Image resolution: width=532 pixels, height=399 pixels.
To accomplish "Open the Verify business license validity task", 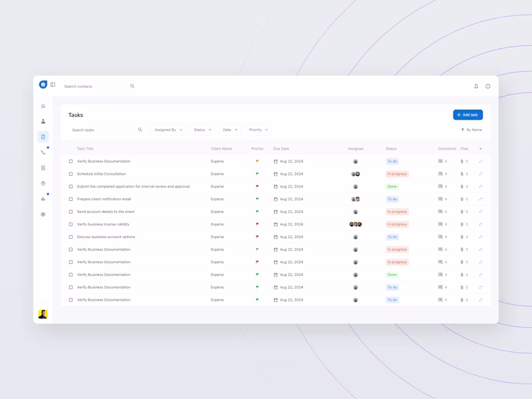I will [x=103, y=224].
